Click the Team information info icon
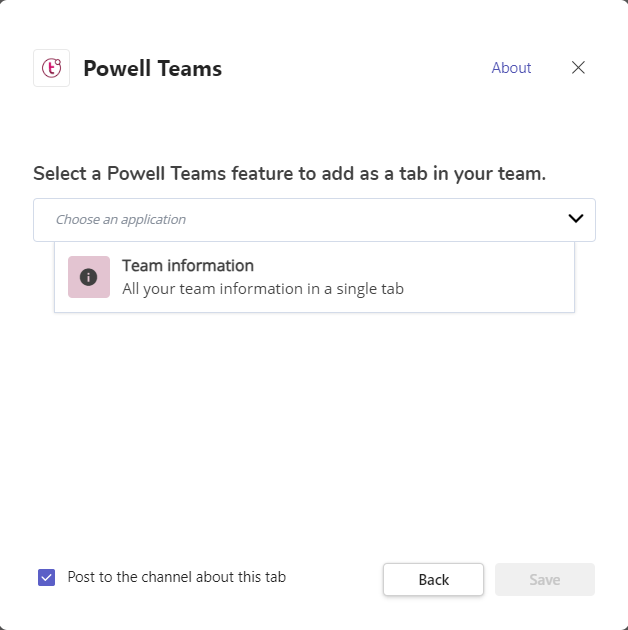The image size is (628, 630). (x=88, y=277)
